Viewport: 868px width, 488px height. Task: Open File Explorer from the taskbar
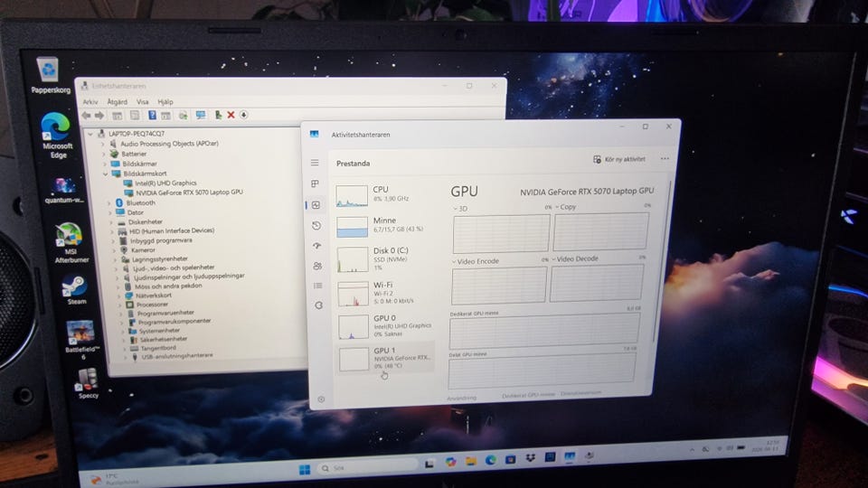click(x=470, y=461)
